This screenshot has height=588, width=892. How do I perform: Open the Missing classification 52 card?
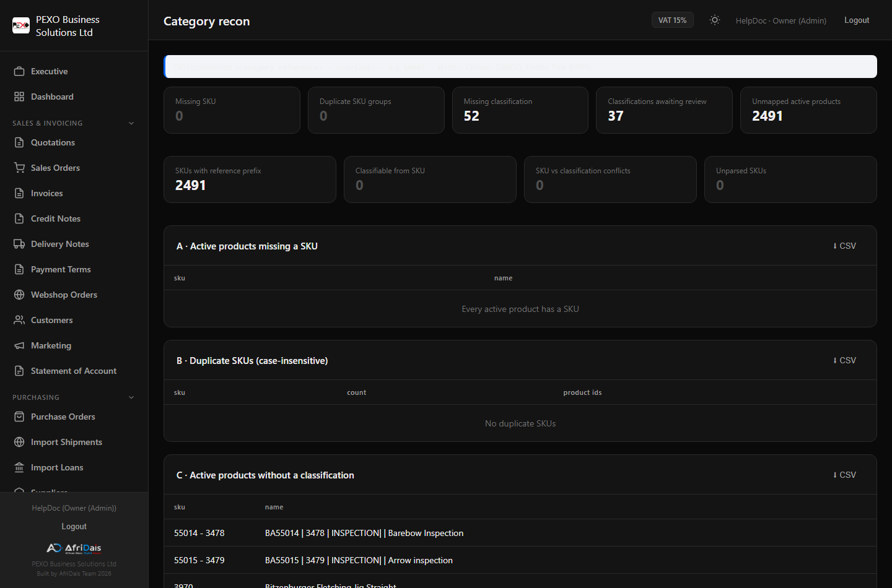click(x=520, y=110)
